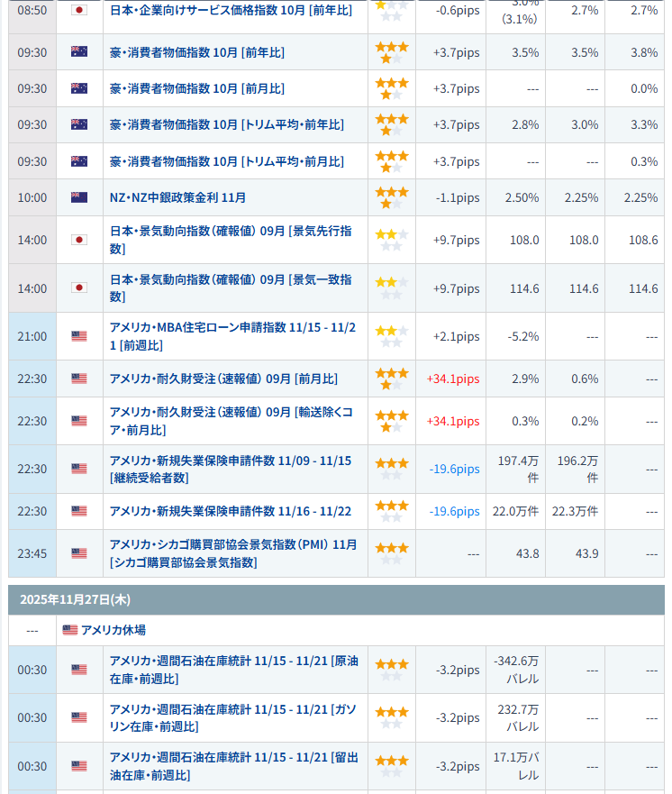672x794 pixels.
Task: Click Japan flag beside 企業向けサービス価格指数 row
Action: coord(79,10)
